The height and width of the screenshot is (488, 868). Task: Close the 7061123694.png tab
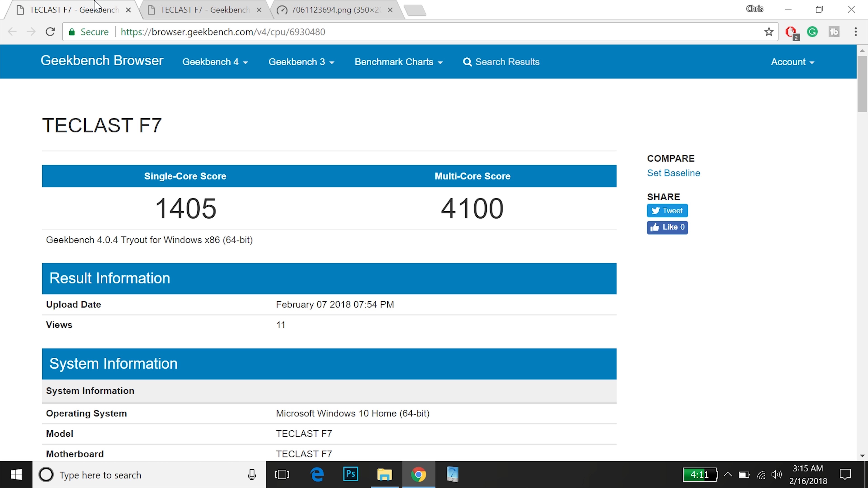pos(390,10)
